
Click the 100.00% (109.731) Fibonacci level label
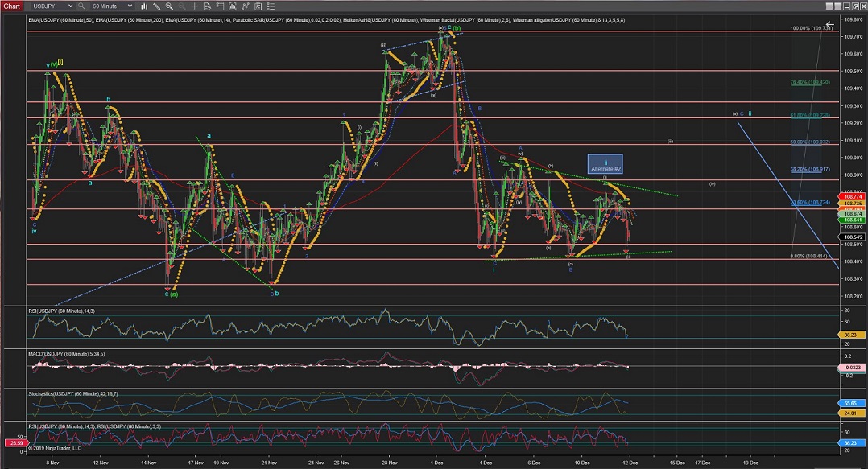(x=811, y=28)
